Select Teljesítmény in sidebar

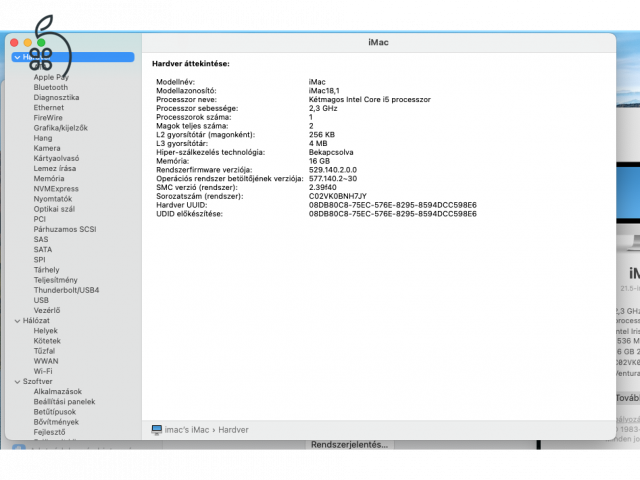56,280
